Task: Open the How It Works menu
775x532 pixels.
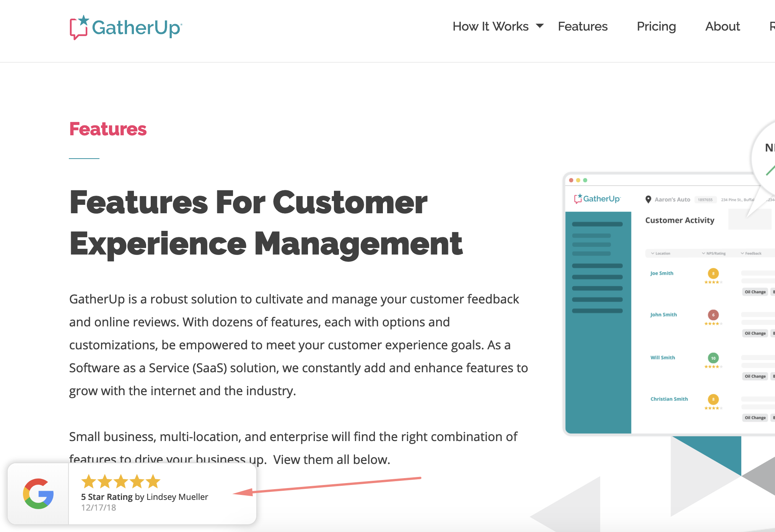Action: coord(490,26)
